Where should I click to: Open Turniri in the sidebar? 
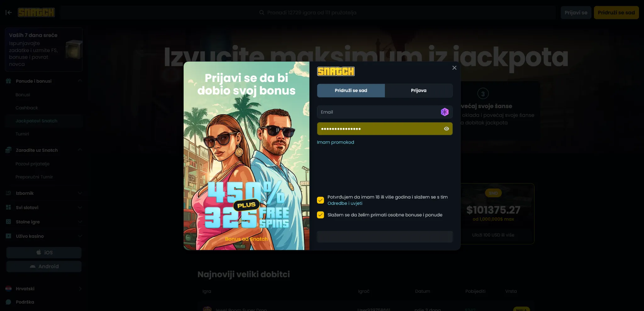click(22, 134)
